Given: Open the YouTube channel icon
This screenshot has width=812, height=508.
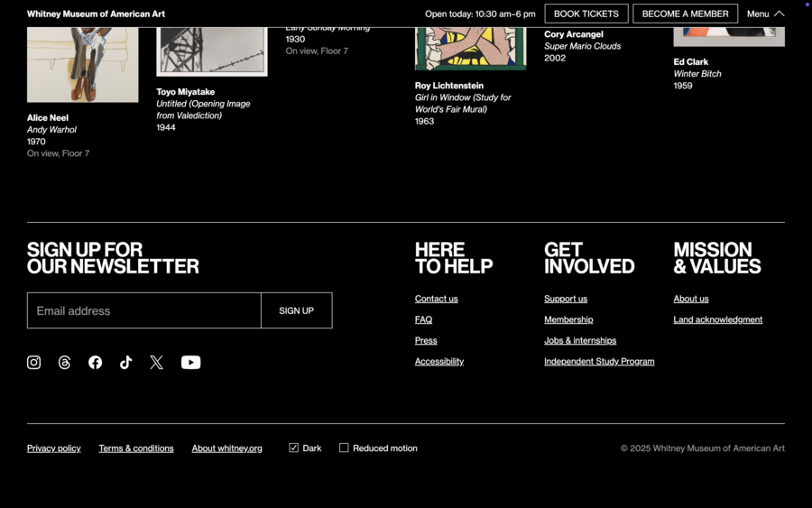Looking at the screenshot, I should 190,363.
